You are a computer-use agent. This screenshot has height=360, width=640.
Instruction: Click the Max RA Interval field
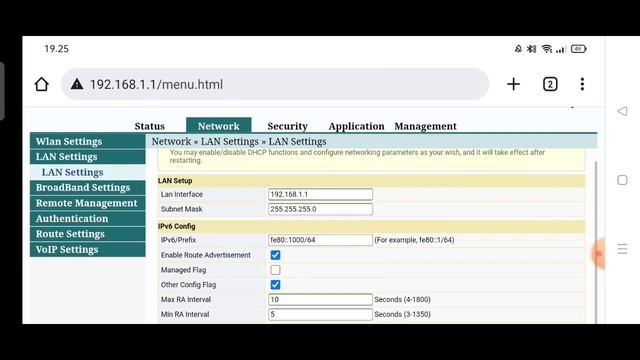point(320,300)
